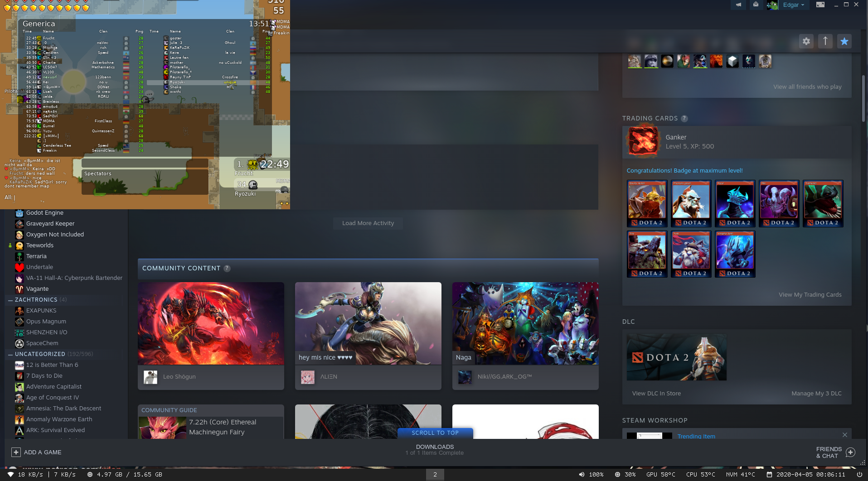Open View My Trading Cards link
Image resolution: width=868 pixels, height=481 pixels.
810,295
